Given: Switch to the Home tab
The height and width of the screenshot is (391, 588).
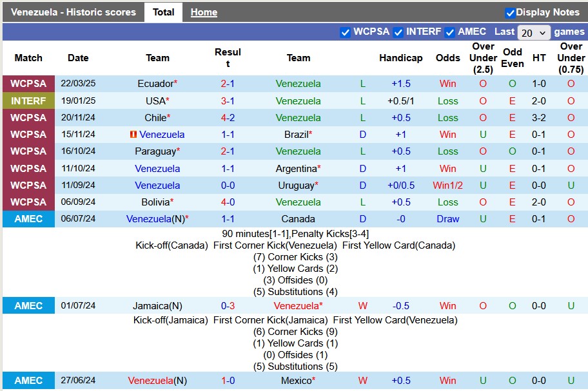Looking at the screenshot, I should pyautogui.click(x=204, y=12).
